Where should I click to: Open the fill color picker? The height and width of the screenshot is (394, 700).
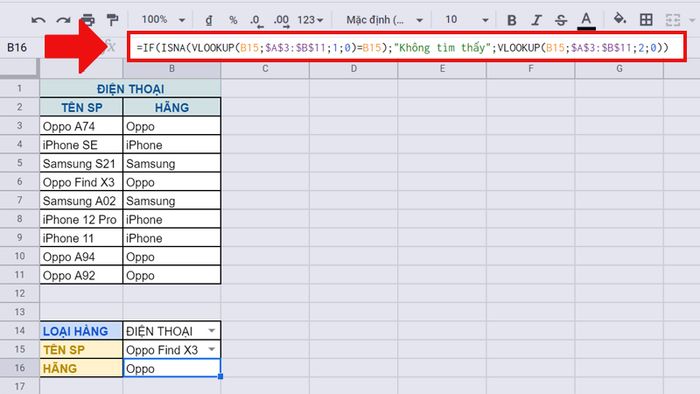click(620, 19)
